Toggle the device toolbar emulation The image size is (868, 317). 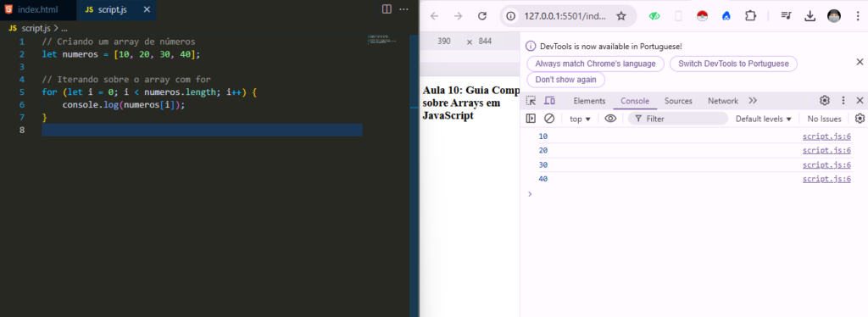(549, 101)
